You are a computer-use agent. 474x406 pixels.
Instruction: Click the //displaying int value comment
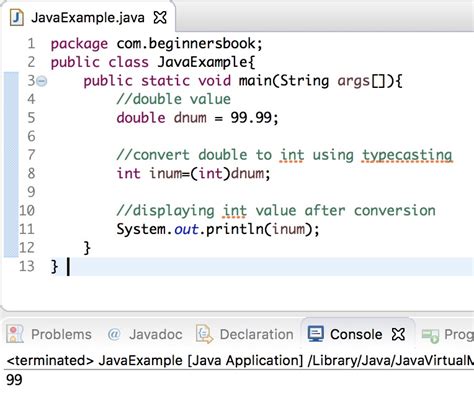(276, 211)
